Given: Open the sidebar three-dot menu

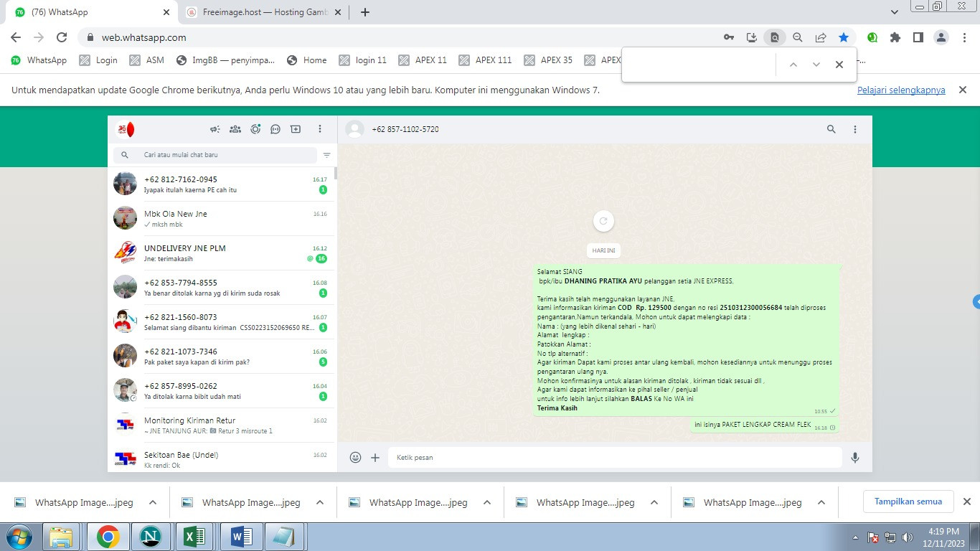Looking at the screenshot, I should pyautogui.click(x=320, y=129).
